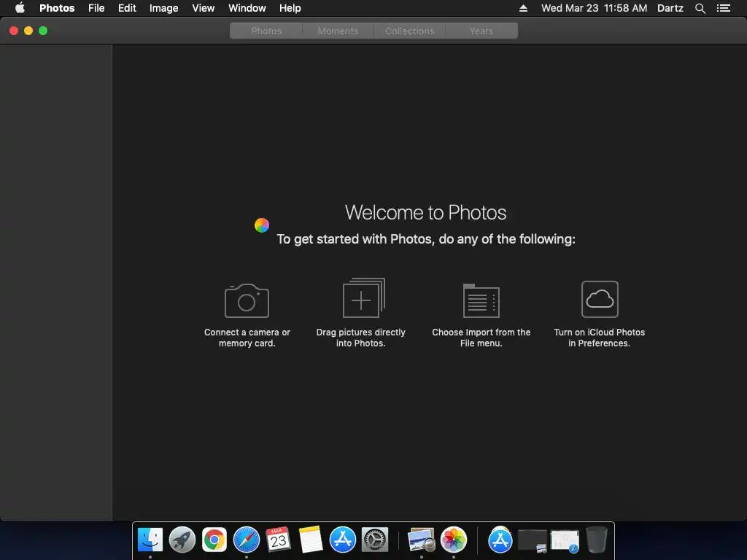Click 'Turn on iCloud Photos in Preferences.' text
This screenshot has width=747, height=560.
click(600, 338)
